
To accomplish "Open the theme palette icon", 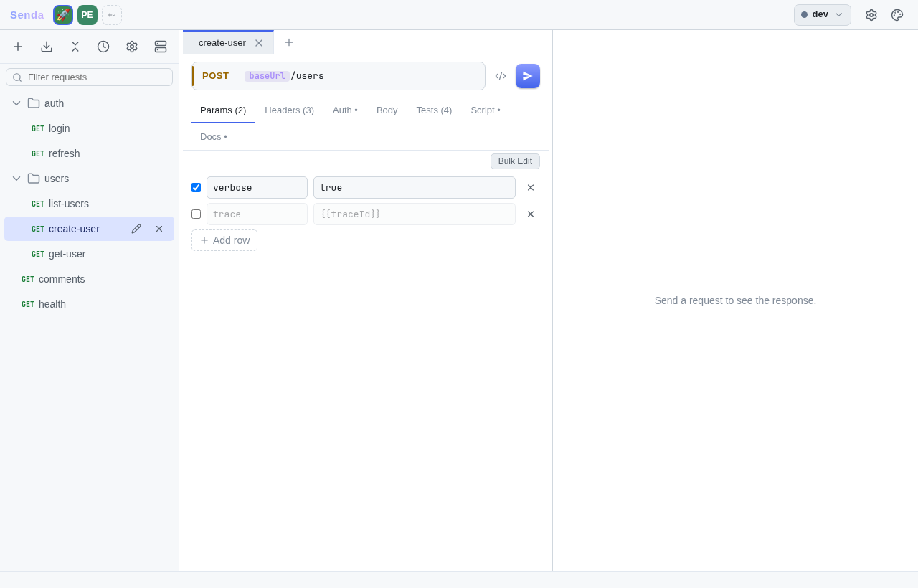I will 897,15.
